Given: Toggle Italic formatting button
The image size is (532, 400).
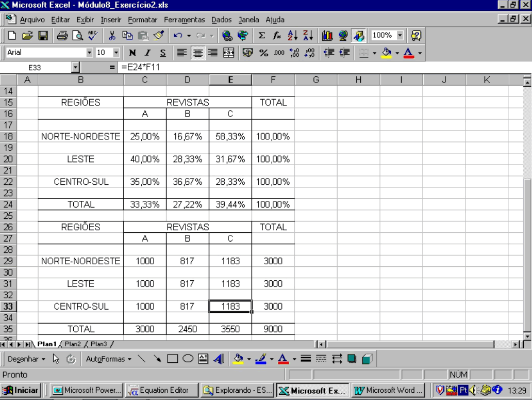Looking at the screenshot, I should coord(147,53).
